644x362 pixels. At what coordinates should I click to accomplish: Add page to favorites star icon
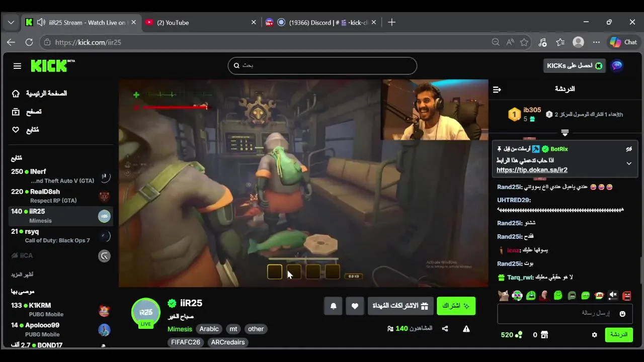click(x=524, y=42)
